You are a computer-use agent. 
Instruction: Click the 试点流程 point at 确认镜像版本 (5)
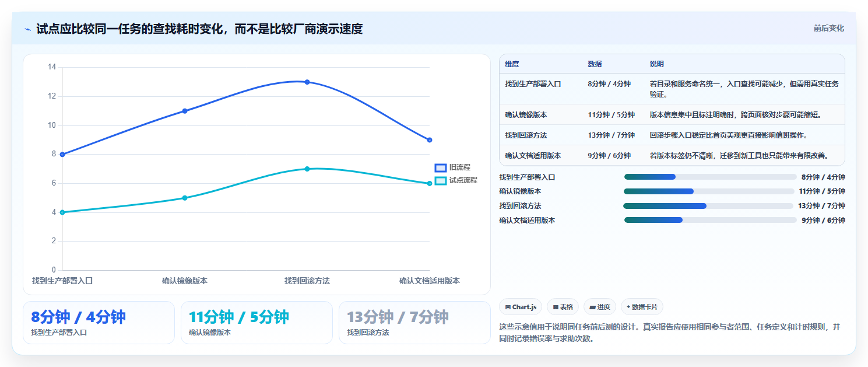[185, 198]
